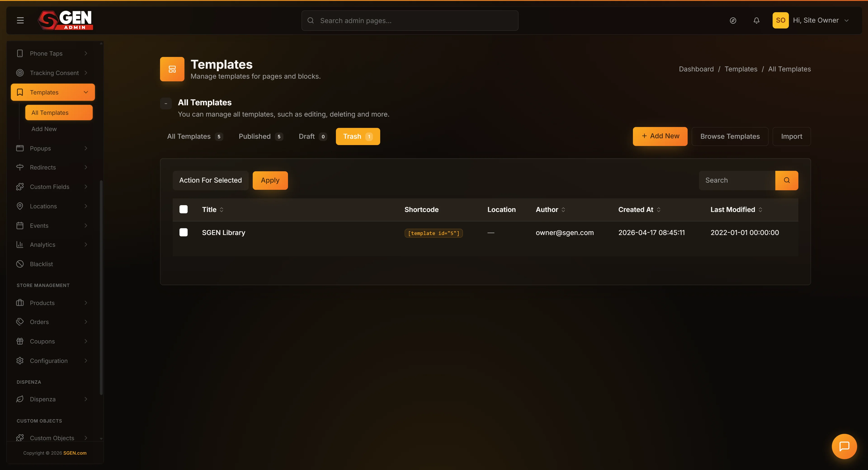
Task: Click the Import button
Action: pos(792,136)
